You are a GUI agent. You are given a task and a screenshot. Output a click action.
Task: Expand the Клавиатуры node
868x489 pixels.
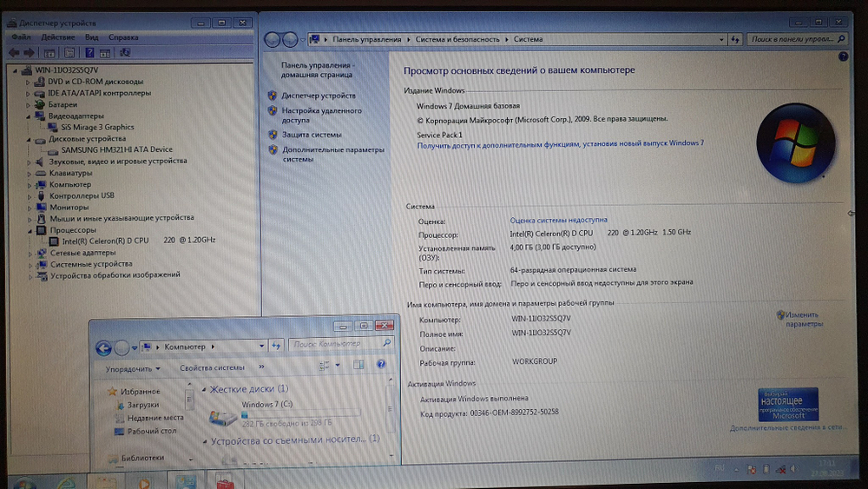(29, 174)
